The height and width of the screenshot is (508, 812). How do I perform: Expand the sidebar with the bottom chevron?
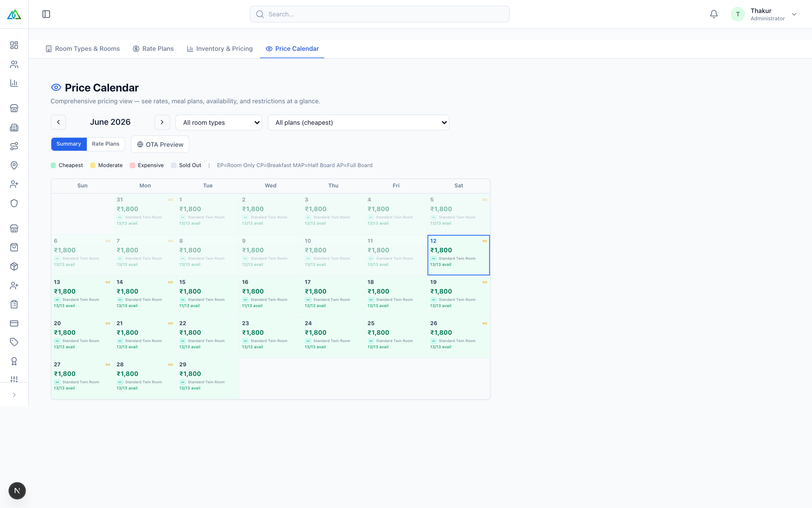click(x=14, y=395)
